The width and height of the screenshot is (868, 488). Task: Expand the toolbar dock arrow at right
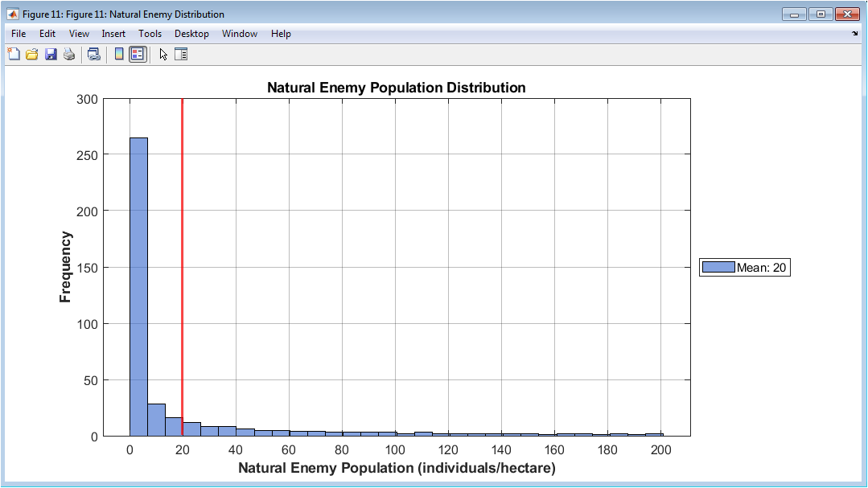point(854,34)
